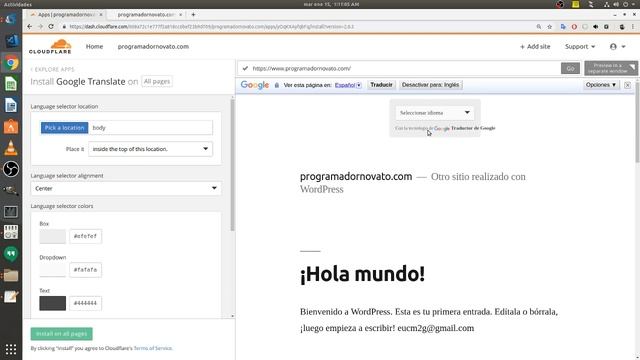Open OBS Studio from dock
Image resolution: width=640 pixels, height=360 pixels.
coord(11,169)
